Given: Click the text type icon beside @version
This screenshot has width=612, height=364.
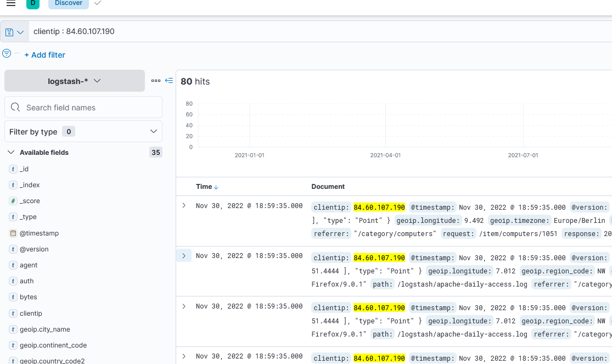Looking at the screenshot, I should [x=13, y=249].
